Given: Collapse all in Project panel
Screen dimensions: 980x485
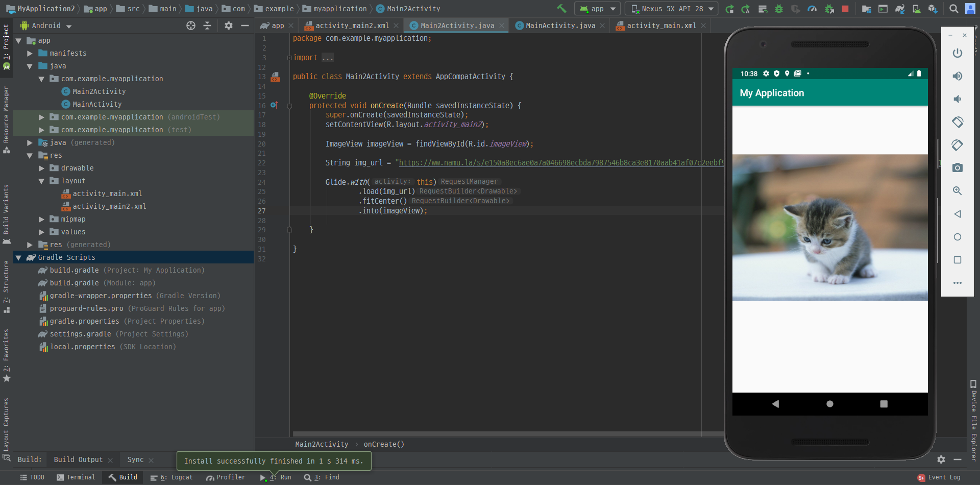Looking at the screenshot, I should coord(207,26).
